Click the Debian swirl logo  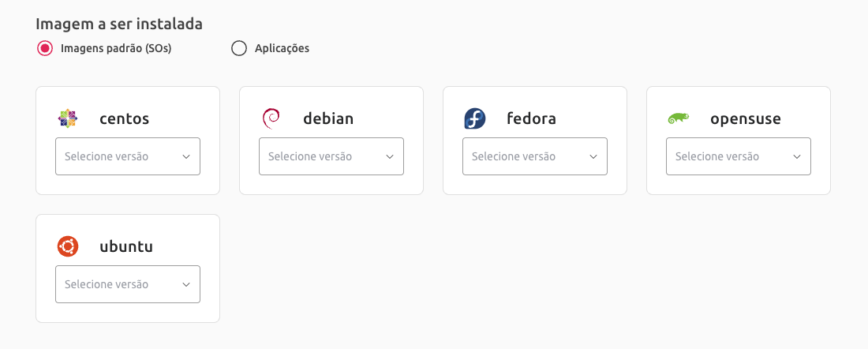click(x=271, y=118)
